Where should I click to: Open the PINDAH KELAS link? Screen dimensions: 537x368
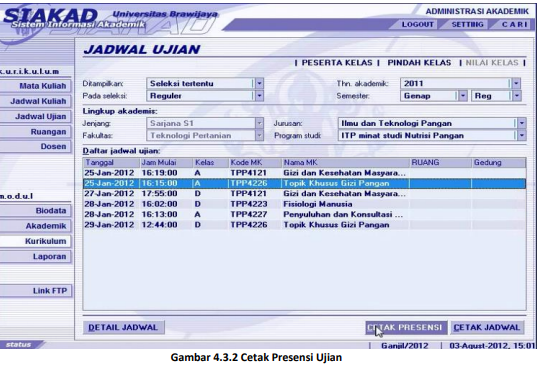(x=419, y=63)
